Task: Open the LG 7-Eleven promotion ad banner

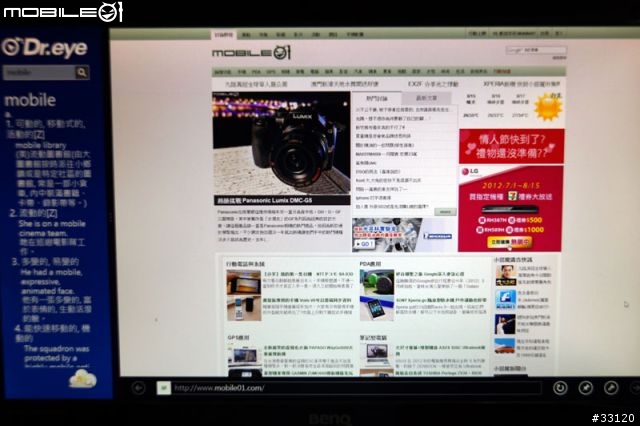Action: (x=510, y=209)
